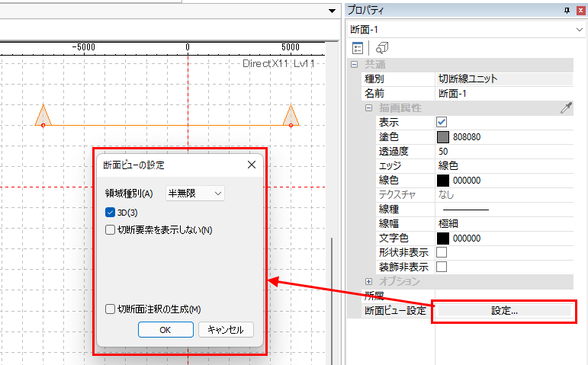Enable 切断要素を表示しない option
The image size is (588, 365).
[x=111, y=229]
